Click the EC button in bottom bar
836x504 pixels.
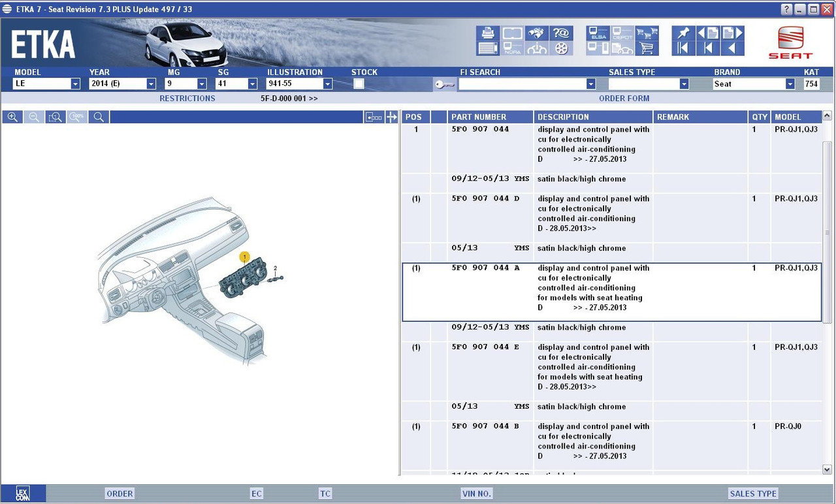[257, 494]
